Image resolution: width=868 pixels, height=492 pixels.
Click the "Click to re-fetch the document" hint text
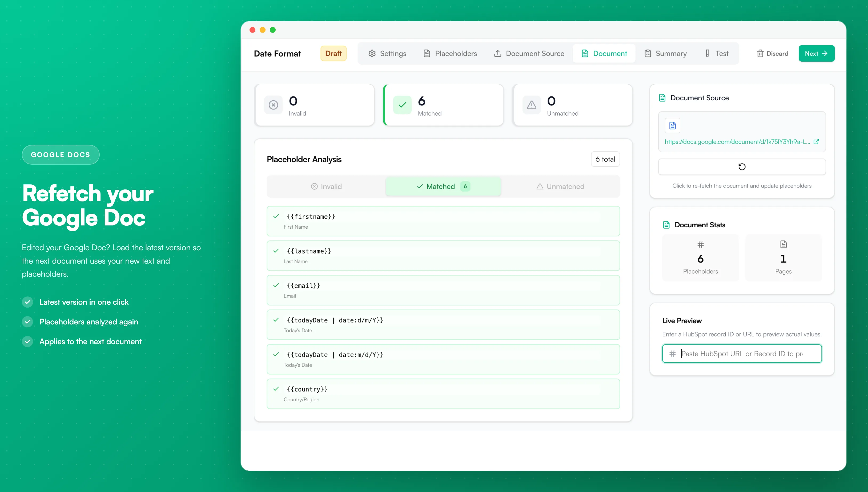[x=742, y=186]
